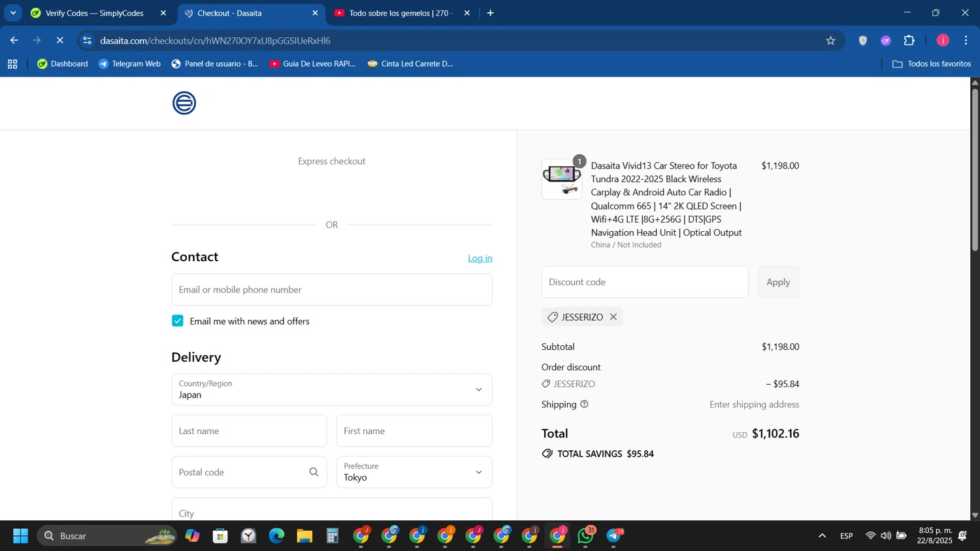Open Dashboard bookmark
The height and width of the screenshot is (551, 980).
(x=63, y=64)
